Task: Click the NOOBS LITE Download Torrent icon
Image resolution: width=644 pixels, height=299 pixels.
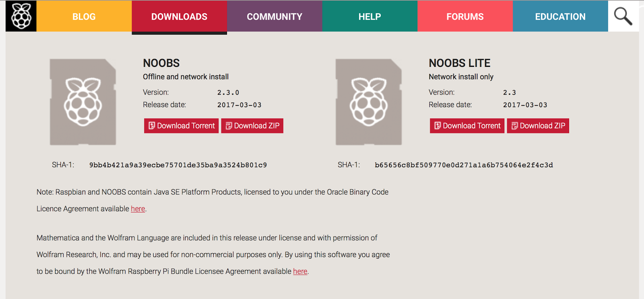Action: pos(438,126)
